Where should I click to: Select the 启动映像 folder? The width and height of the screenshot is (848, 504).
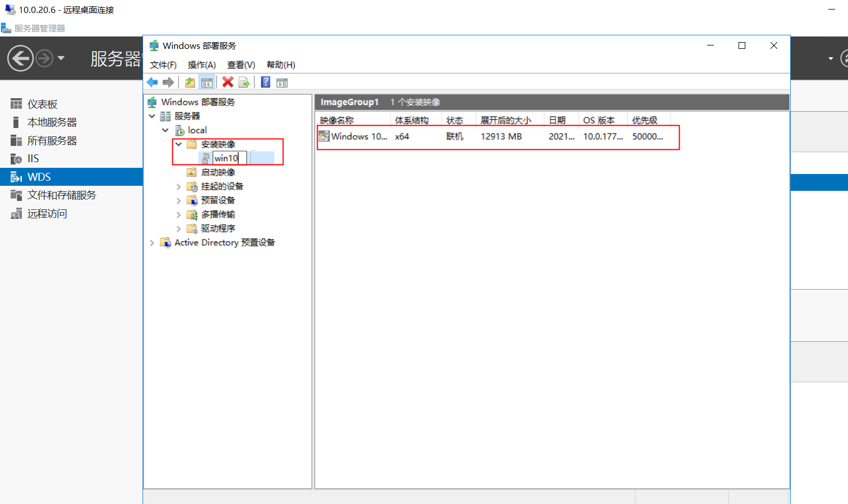[218, 172]
